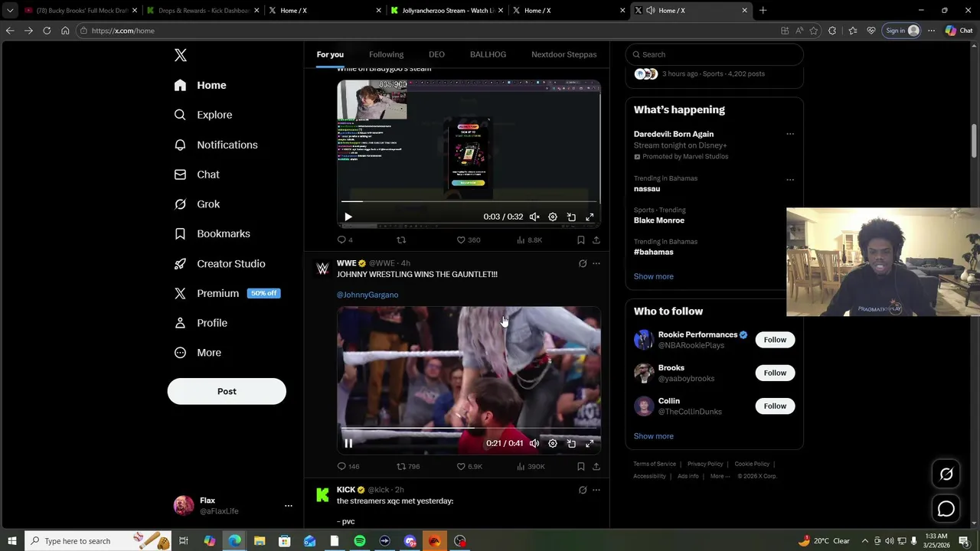The width and height of the screenshot is (980, 551).
Task: Open options for Daredevil: Born Again trend
Action: tap(790, 135)
